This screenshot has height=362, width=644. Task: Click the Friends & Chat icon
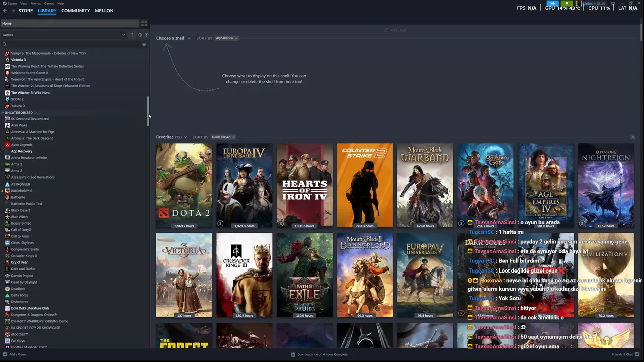[x=636, y=354]
